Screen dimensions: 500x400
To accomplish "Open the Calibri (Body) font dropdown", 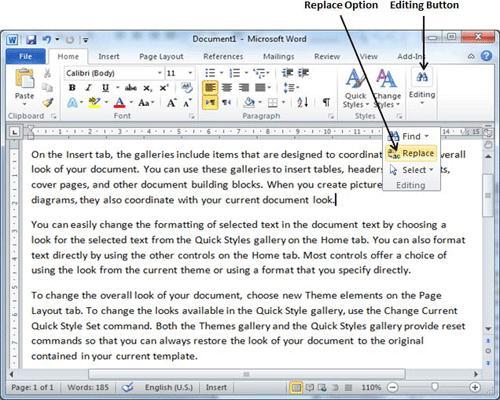I will [x=160, y=73].
